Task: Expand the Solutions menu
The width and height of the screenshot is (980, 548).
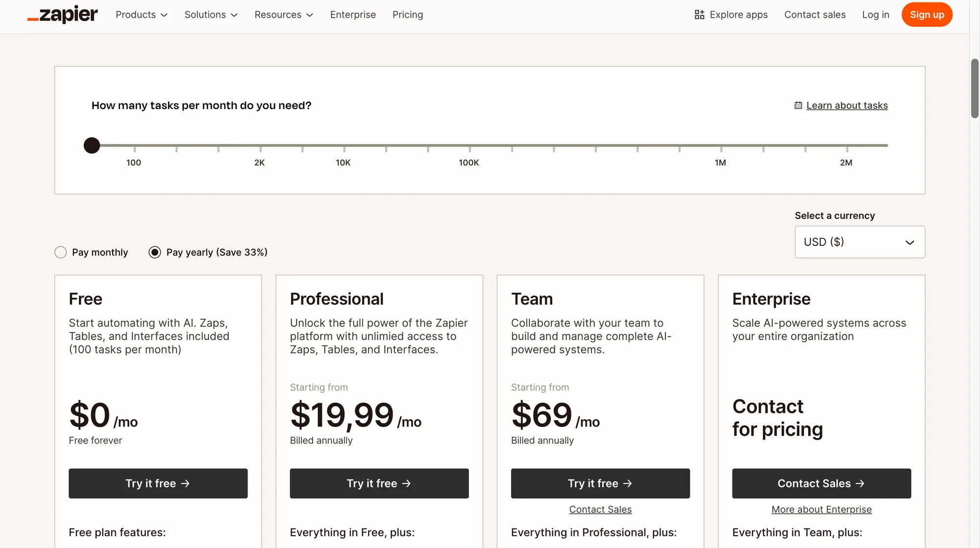Action: [211, 15]
